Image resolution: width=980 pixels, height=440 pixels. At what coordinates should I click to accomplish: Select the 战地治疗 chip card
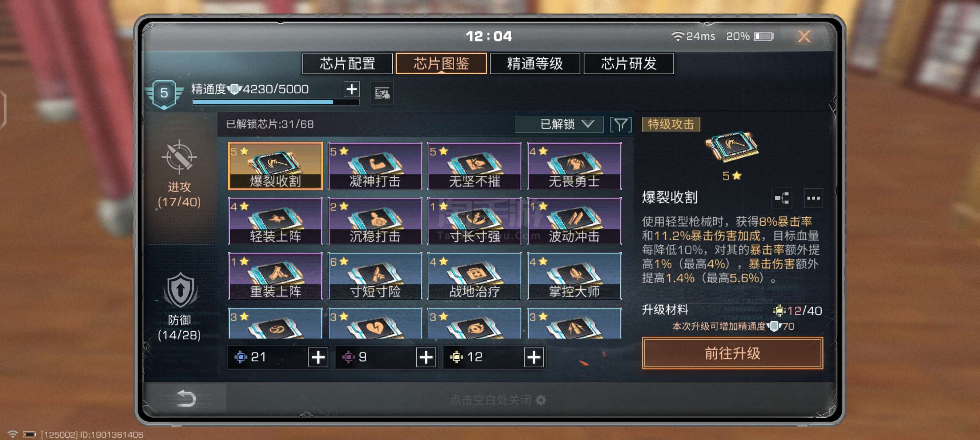(x=475, y=276)
